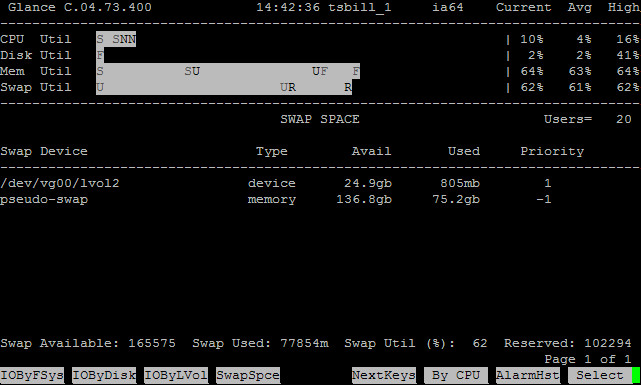Click the ia64 architecture label

click(x=448, y=7)
